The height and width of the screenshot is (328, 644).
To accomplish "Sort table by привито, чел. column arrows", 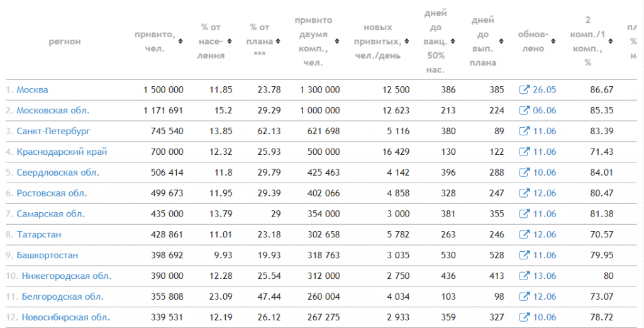I will [x=180, y=42].
